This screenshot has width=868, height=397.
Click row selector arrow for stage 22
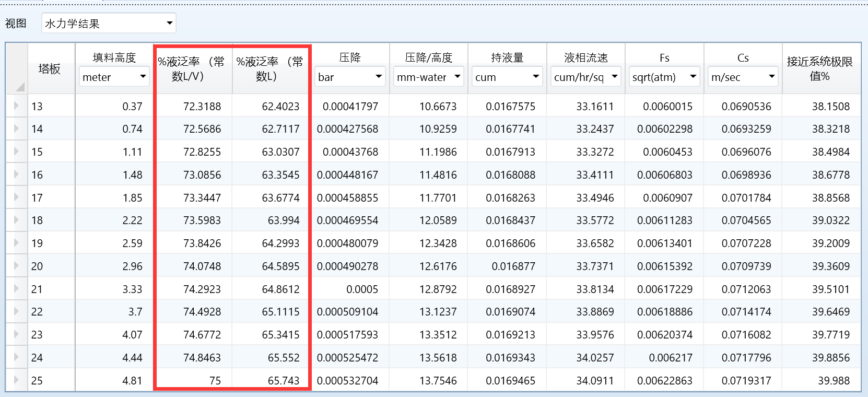pos(17,311)
